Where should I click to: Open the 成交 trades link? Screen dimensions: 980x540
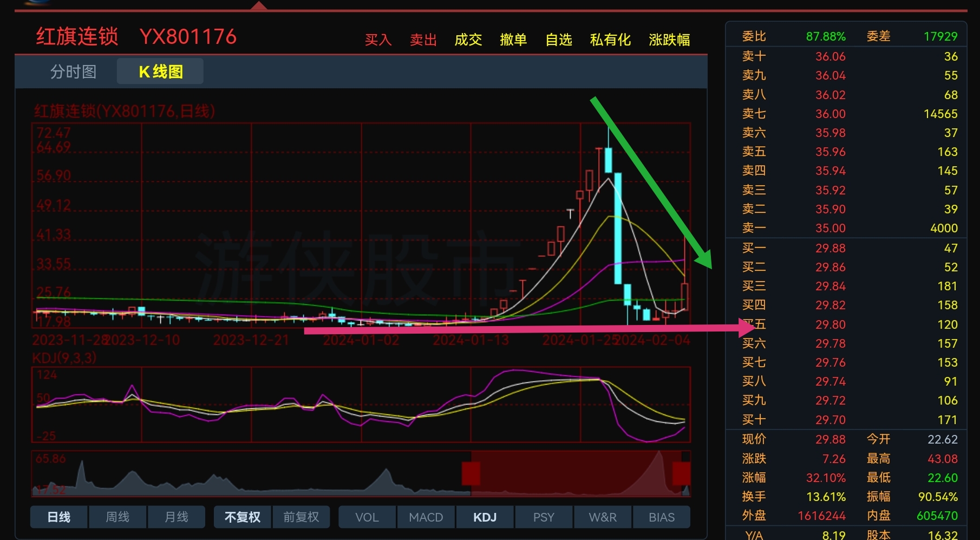[x=468, y=40]
